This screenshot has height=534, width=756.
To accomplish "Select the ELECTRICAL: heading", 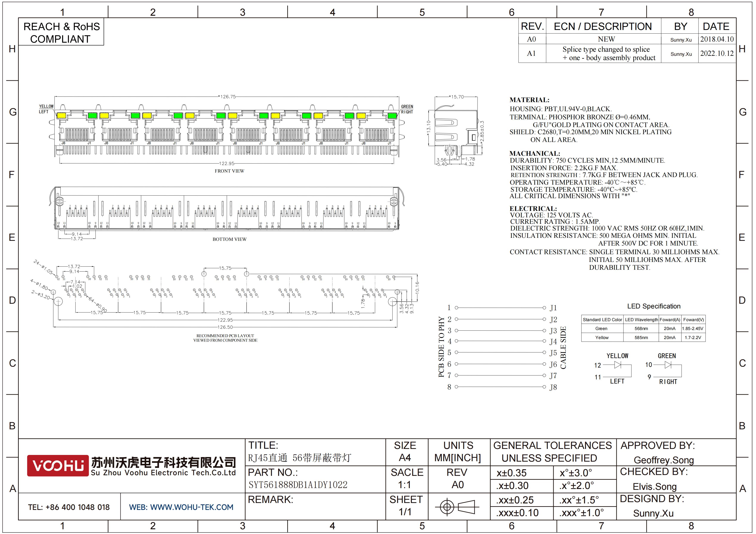I will pyautogui.click(x=533, y=208).
